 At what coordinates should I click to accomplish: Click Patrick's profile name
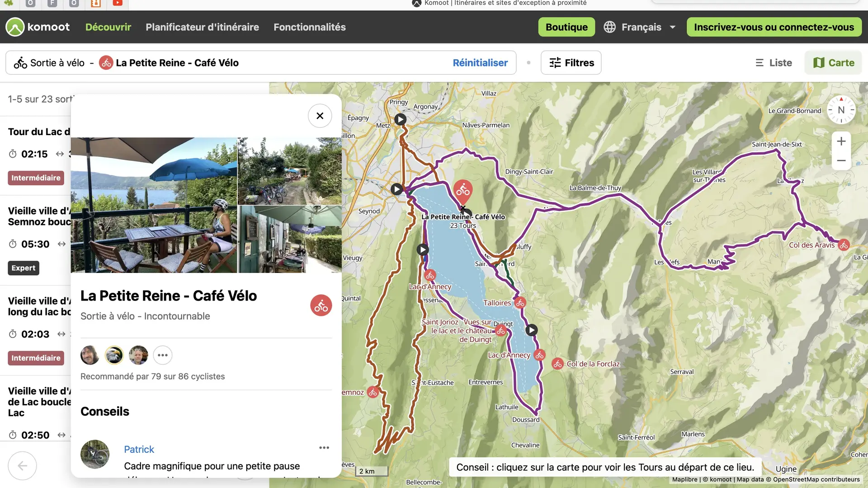[139, 449]
